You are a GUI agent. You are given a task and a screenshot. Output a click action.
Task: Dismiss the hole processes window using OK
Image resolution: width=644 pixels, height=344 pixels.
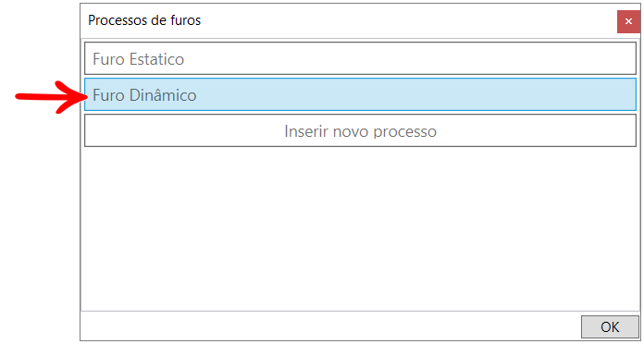(x=610, y=326)
